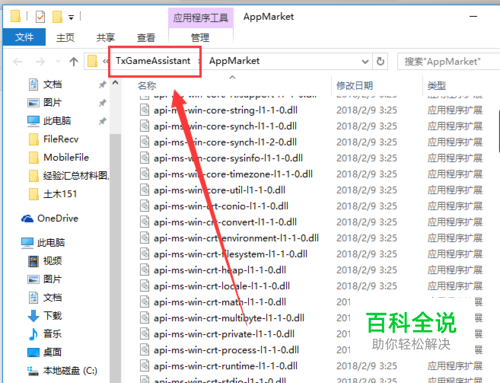Open pinned 图片 in quick access
Image resolution: width=500 pixels, height=383 pixels.
[52, 103]
